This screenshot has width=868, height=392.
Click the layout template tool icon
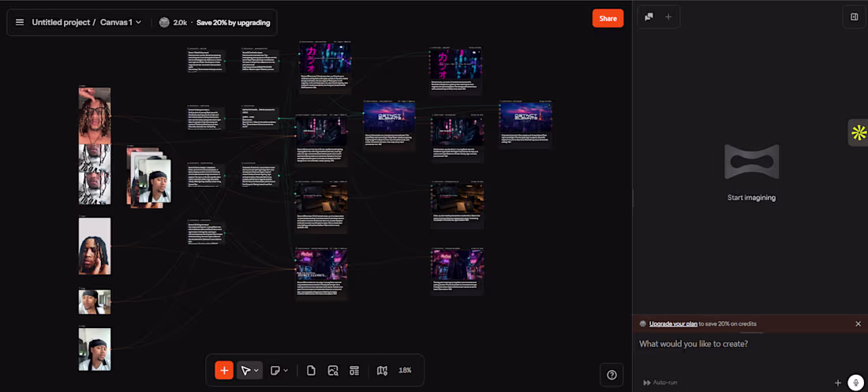(x=354, y=371)
